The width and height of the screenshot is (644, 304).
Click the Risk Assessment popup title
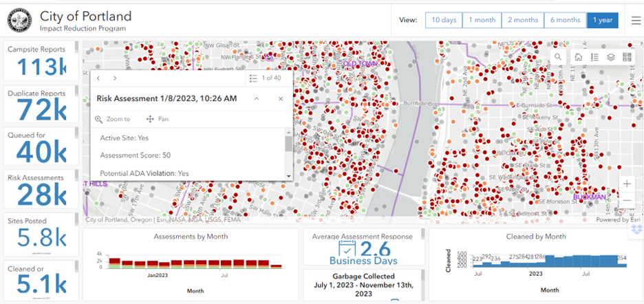pos(167,98)
